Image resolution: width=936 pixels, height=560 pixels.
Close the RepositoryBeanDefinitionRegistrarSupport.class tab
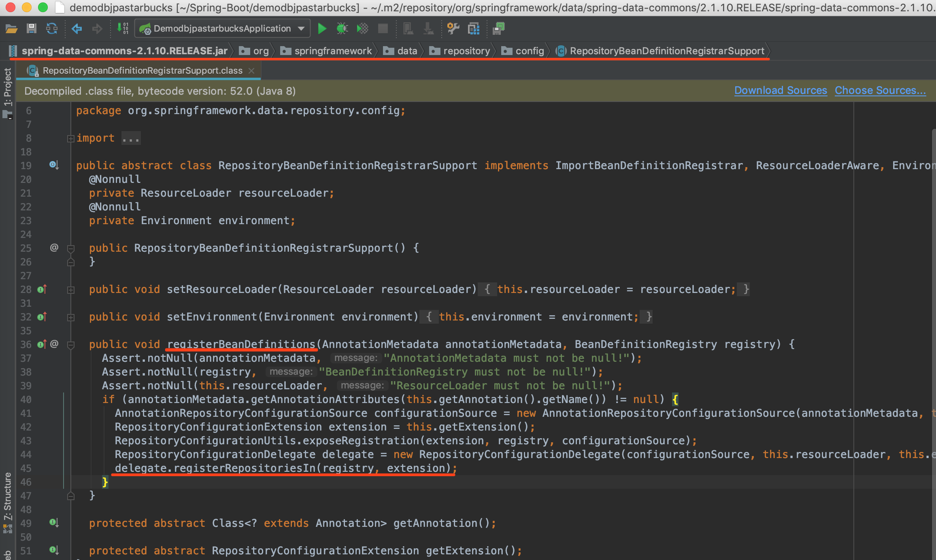pos(251,70)
